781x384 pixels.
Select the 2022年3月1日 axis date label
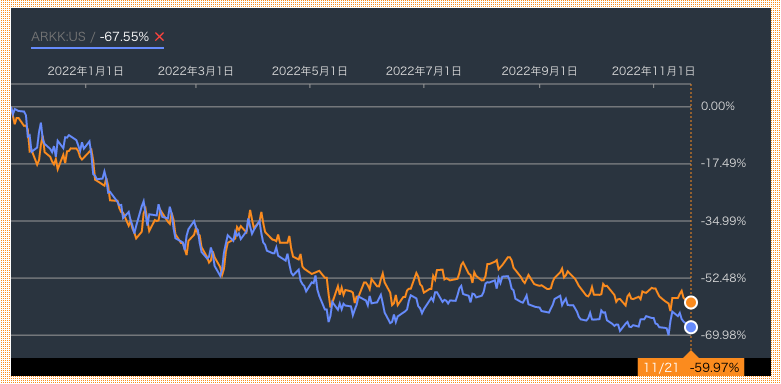195,71
